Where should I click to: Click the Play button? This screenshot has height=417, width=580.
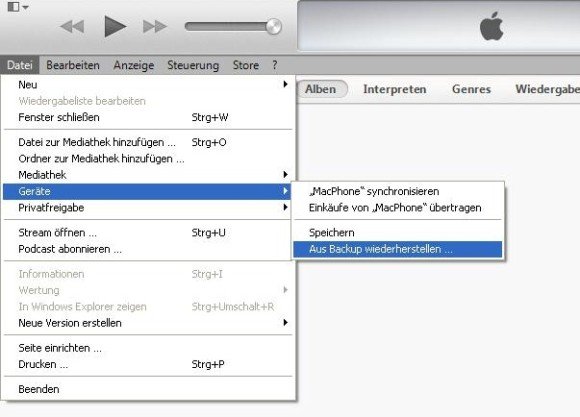(115, 26)
